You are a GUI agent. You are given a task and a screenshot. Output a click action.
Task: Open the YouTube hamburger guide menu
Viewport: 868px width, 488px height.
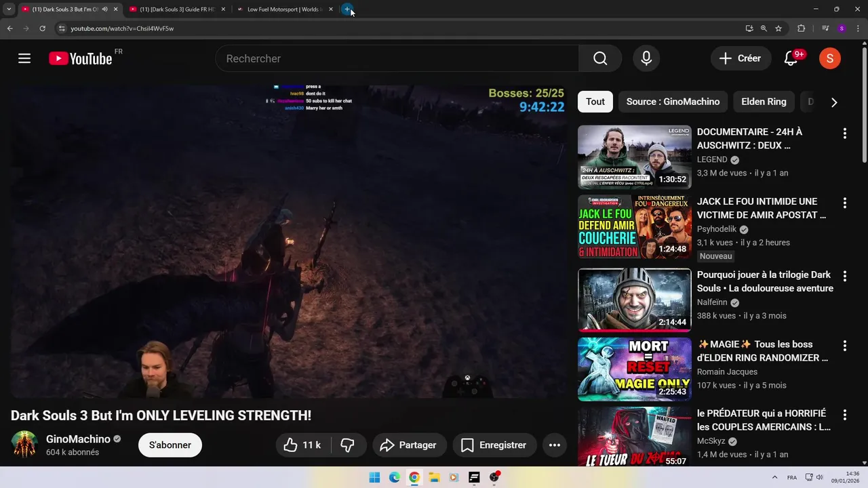point(24,58)
